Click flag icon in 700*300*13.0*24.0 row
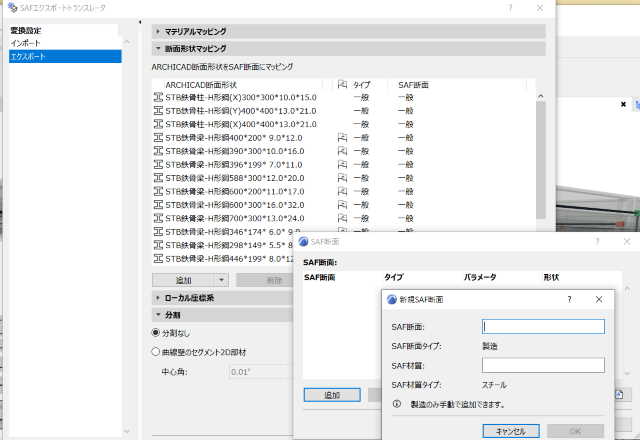Viewport: 640px width, 440px height. pyautogui.click(x=342, y=218)
